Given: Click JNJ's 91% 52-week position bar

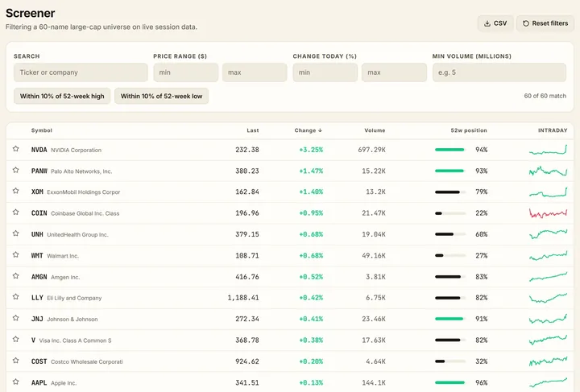Looking at the screenshot, I should (450, 319).
